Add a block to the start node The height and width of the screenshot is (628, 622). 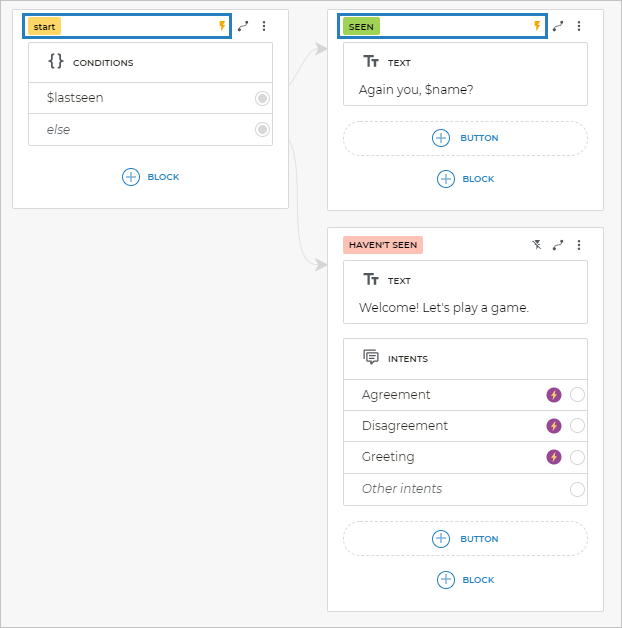point(150,177)
